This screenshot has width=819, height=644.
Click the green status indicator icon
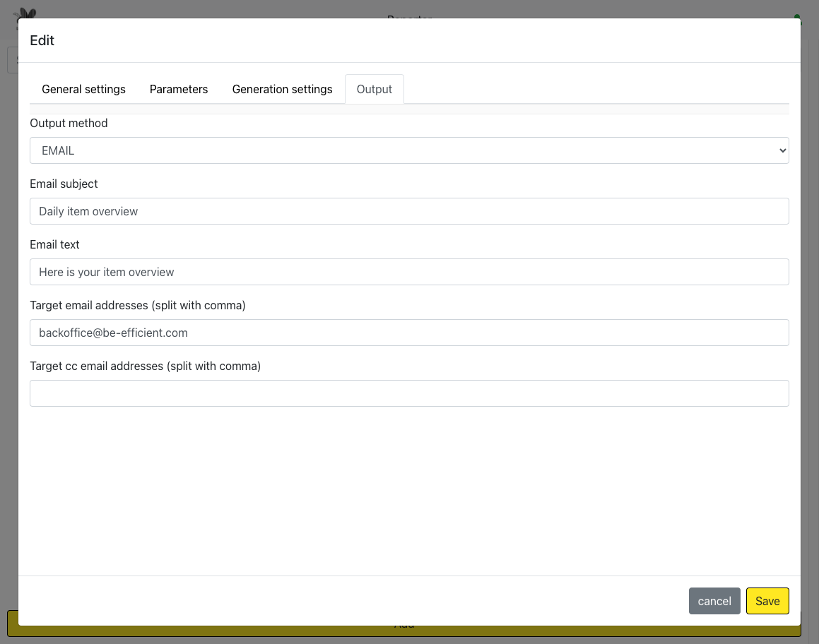[797, 16]
